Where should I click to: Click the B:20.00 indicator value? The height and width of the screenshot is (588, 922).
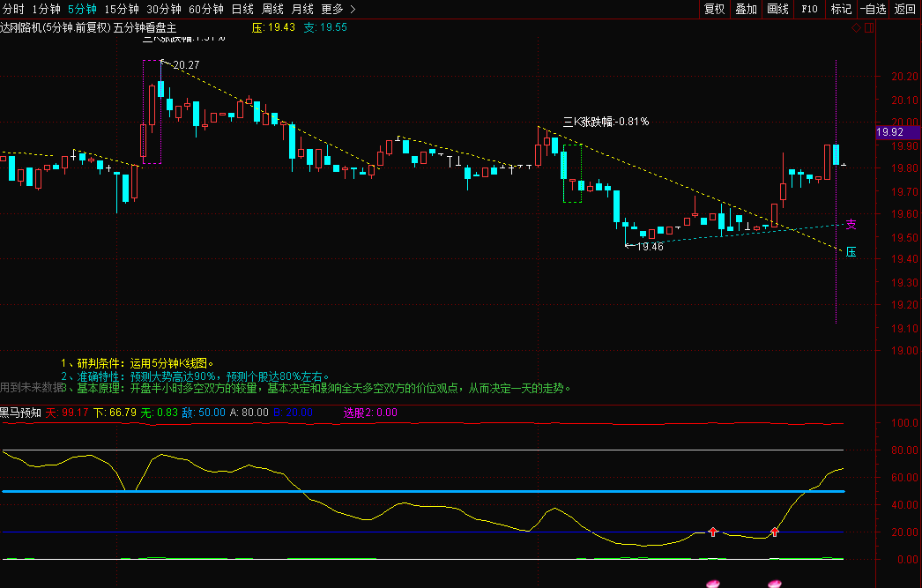click(293, 413)
